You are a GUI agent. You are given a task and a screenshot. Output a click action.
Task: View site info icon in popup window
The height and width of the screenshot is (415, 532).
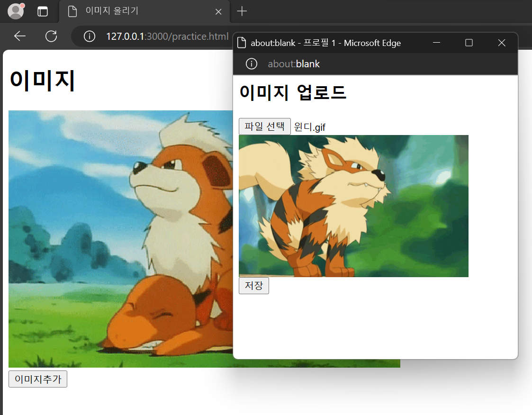click(x=252, y=64)
